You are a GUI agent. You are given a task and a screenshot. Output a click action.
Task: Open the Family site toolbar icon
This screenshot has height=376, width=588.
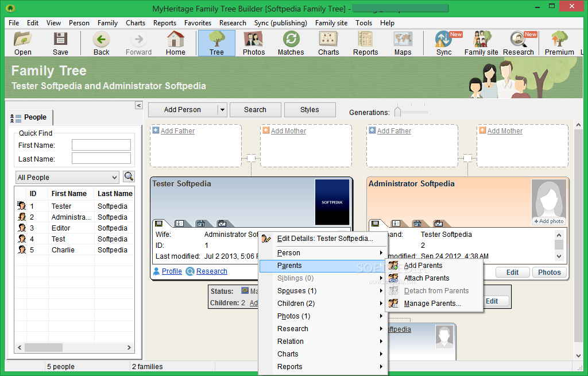[482, 40]
